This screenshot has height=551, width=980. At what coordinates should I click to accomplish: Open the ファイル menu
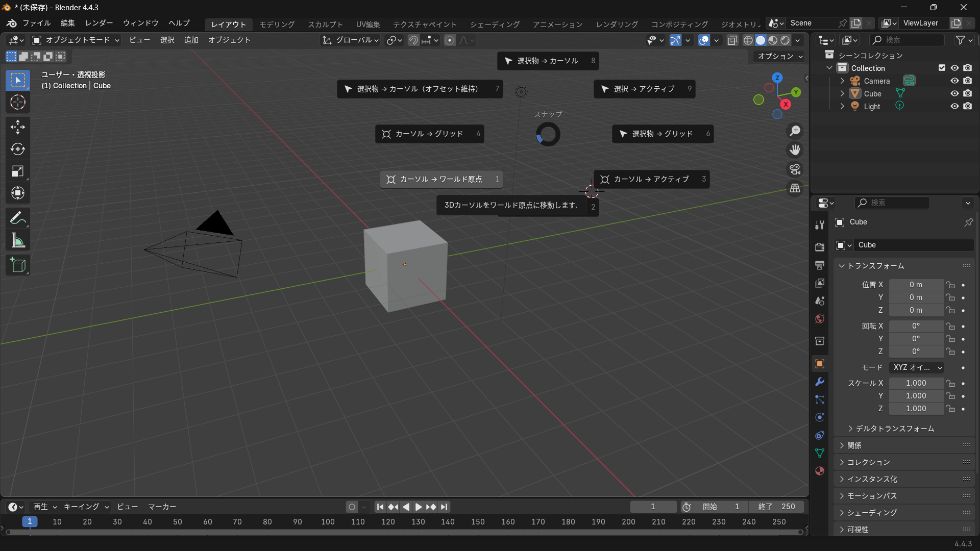coord(36,23)
